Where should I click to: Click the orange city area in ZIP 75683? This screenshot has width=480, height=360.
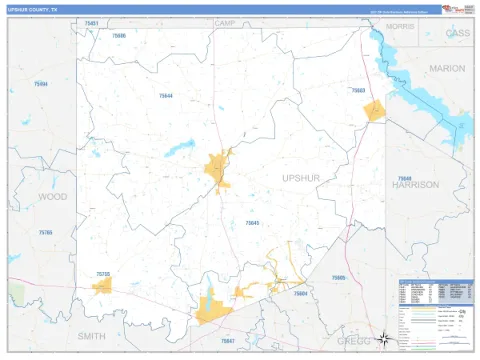pyautogui.click(x=374, y=110)
